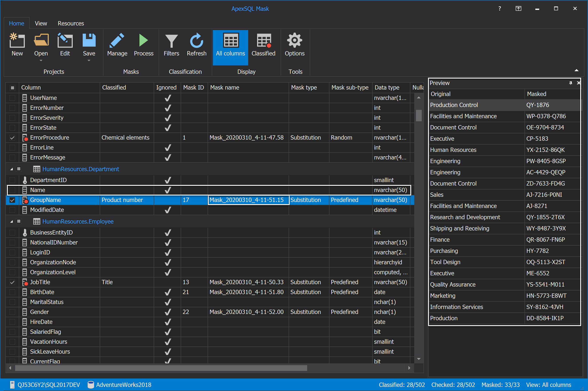Click the classified icon next to JobTitle
This screenshot has height=391, width=588.
coord(25,282)
